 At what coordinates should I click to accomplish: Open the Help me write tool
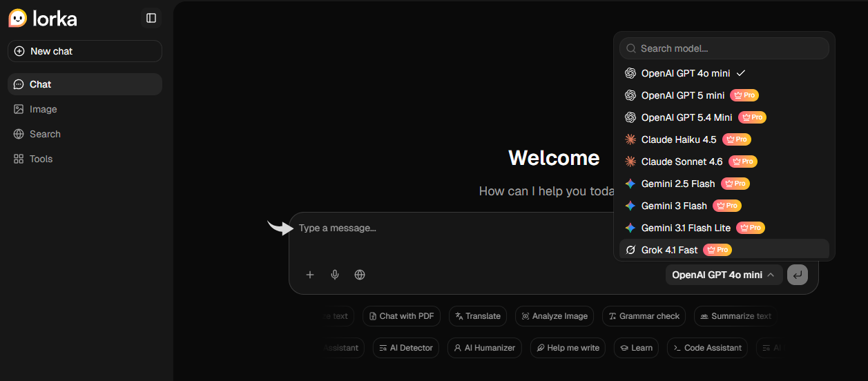568,348
